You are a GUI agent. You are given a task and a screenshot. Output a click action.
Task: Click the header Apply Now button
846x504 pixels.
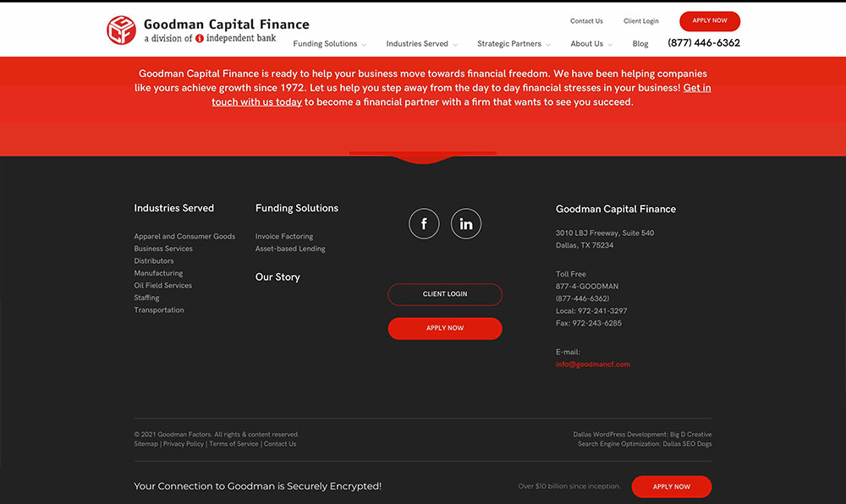(x=710, y=21)
